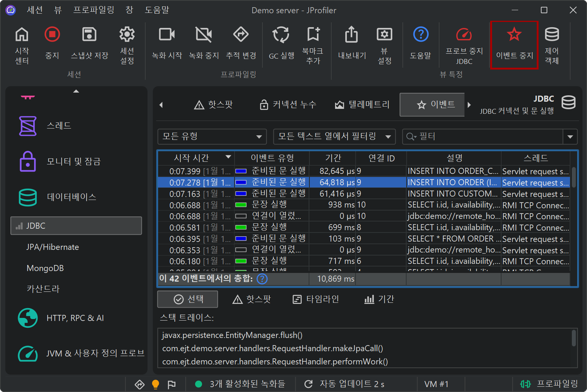Expand 모든 텍스트 열에서 필터링 dropdown
This screenshot has width=587, height=392.
point(334,136)
